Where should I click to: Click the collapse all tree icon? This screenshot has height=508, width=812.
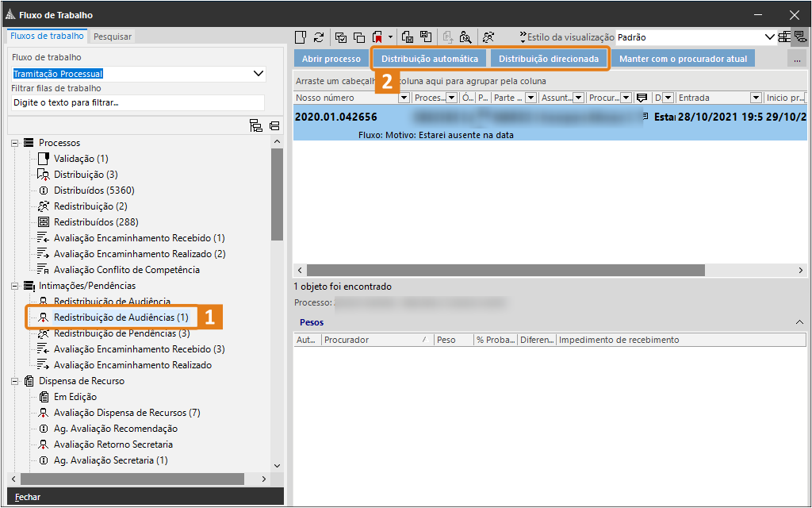tap(274, 125)
